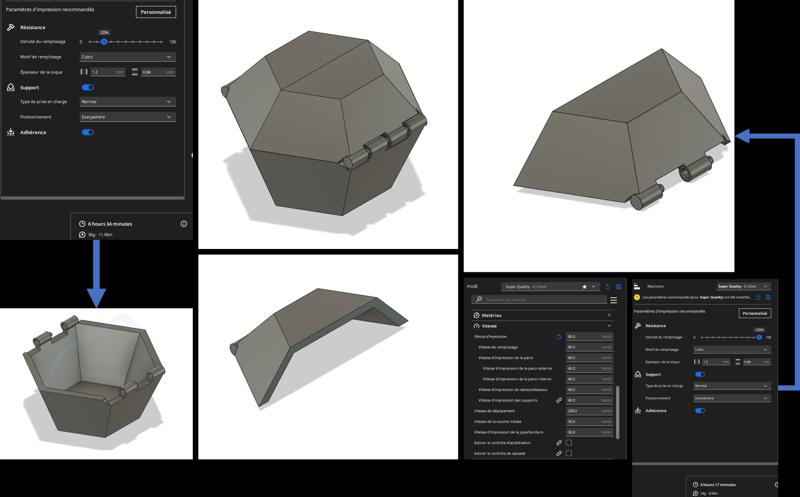The height and width of the screenshot is (497, 800).
Task: Click the Adhérence icon in the Cubic infill panel
Action: (11, 132)
